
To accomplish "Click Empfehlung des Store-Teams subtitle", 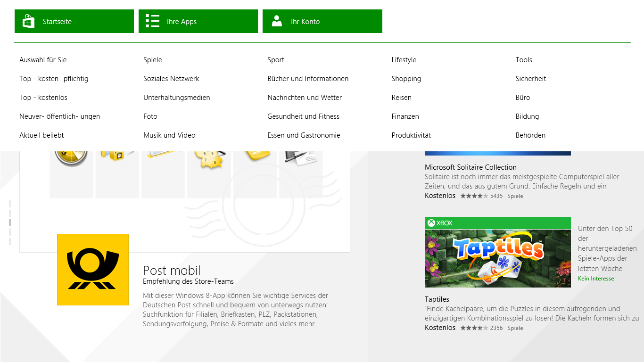I will [188, 281].
